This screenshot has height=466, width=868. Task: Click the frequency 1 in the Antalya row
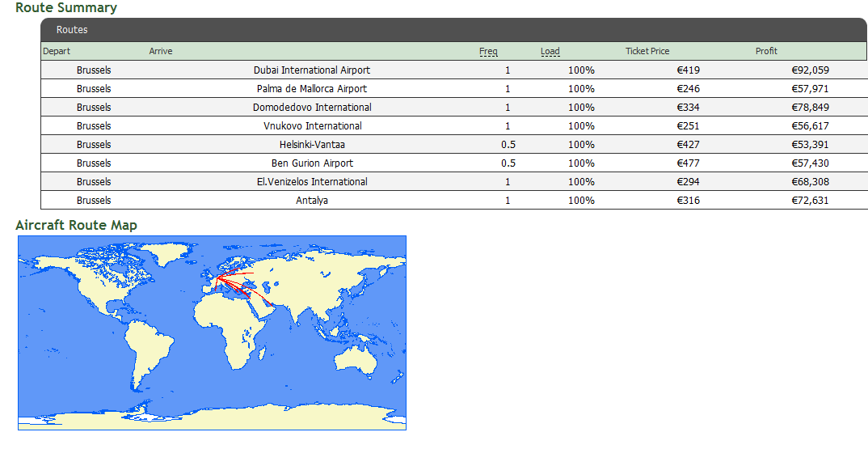click(x=508, y=200)
